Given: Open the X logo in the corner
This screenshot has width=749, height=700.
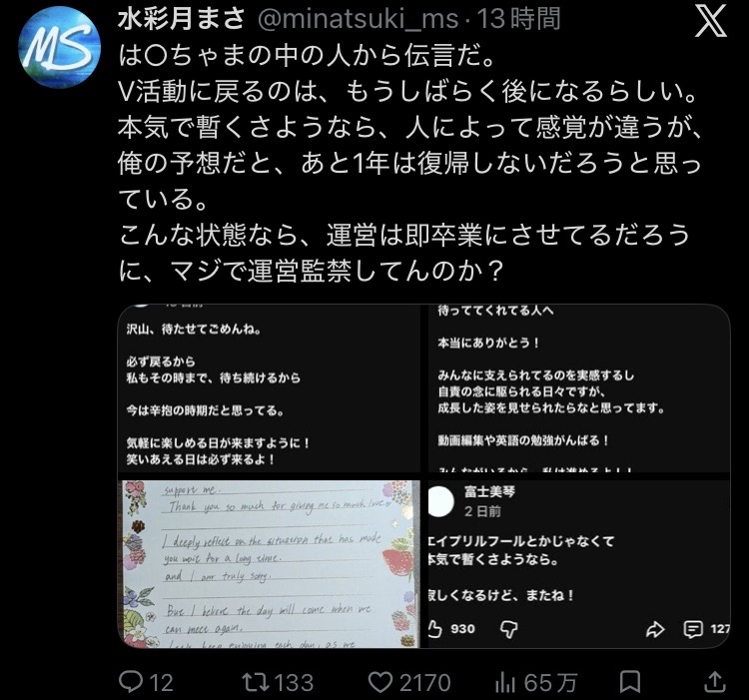Looking at the screenshot, I should 710,22.
